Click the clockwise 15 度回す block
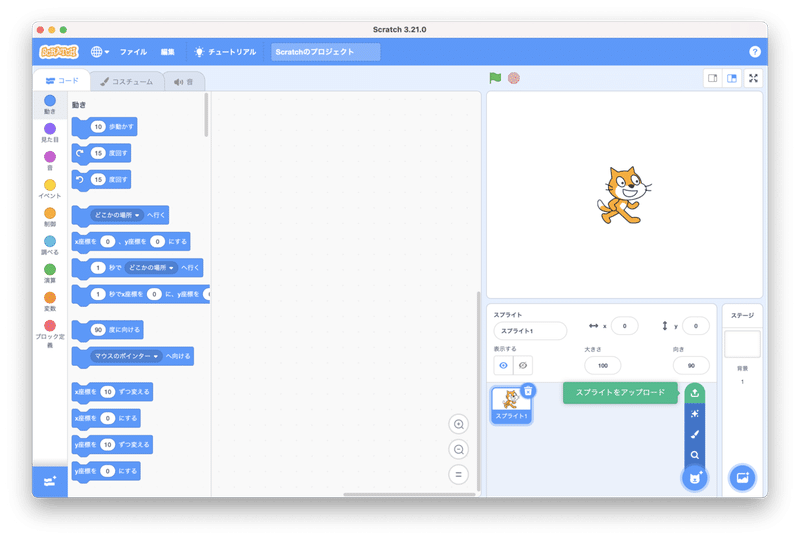This screenshot has width=800, height=540. point(102,153)
